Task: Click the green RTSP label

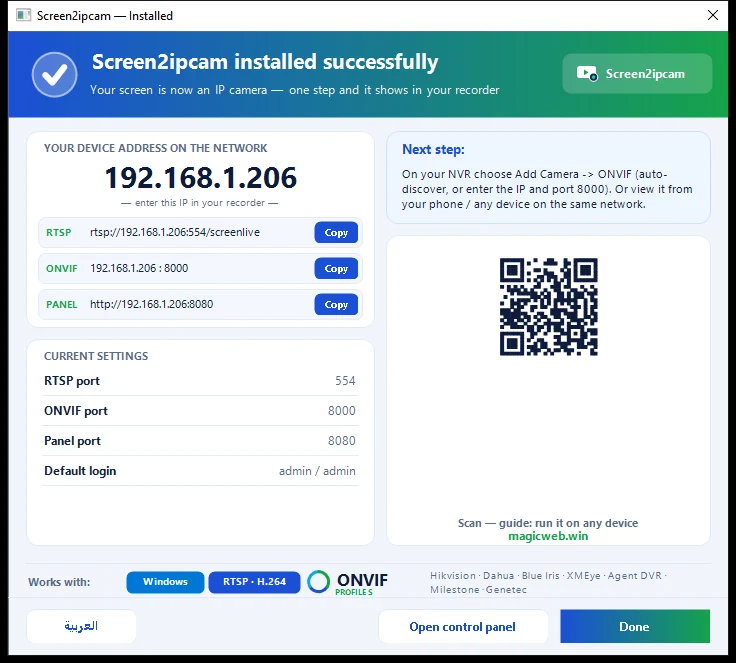Action: [59, 232]
